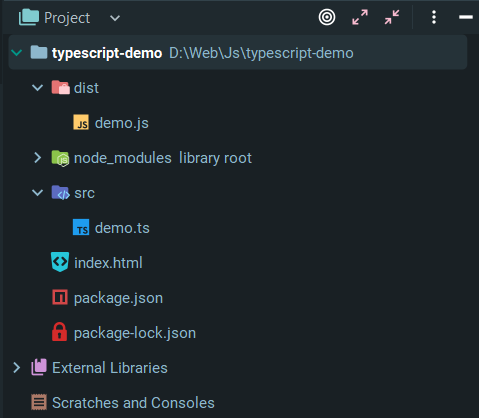Click the Expand All arrows icon
Image resolution: width=479 pixels, height=418 pixels.
pyautogui.click(x=360, y=17)
